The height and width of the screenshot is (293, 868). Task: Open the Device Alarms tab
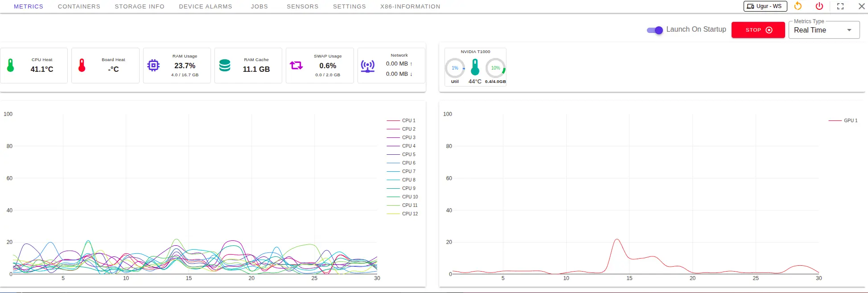[206, 7]
